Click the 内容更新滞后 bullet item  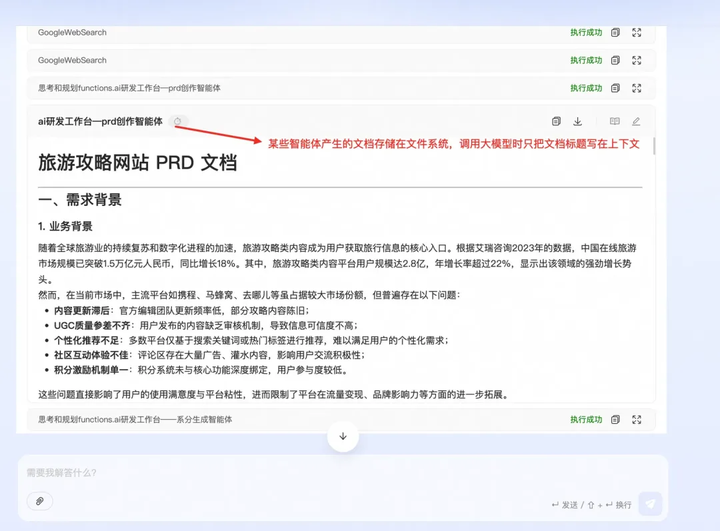coord(181,311)
